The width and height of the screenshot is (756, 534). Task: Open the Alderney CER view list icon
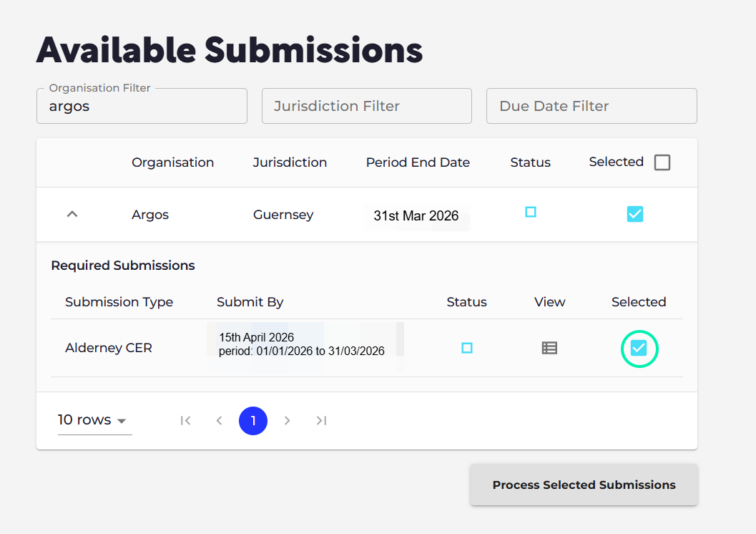(x=549, y=348)
